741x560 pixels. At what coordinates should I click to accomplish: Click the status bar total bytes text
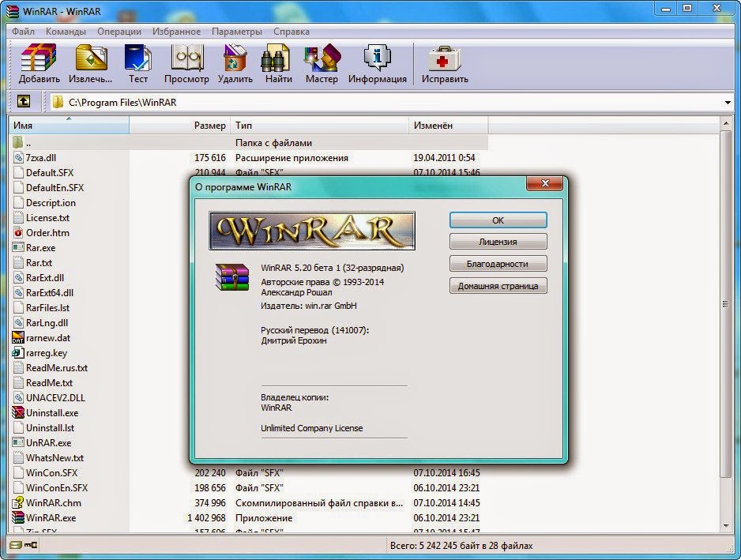pos(461,545)
